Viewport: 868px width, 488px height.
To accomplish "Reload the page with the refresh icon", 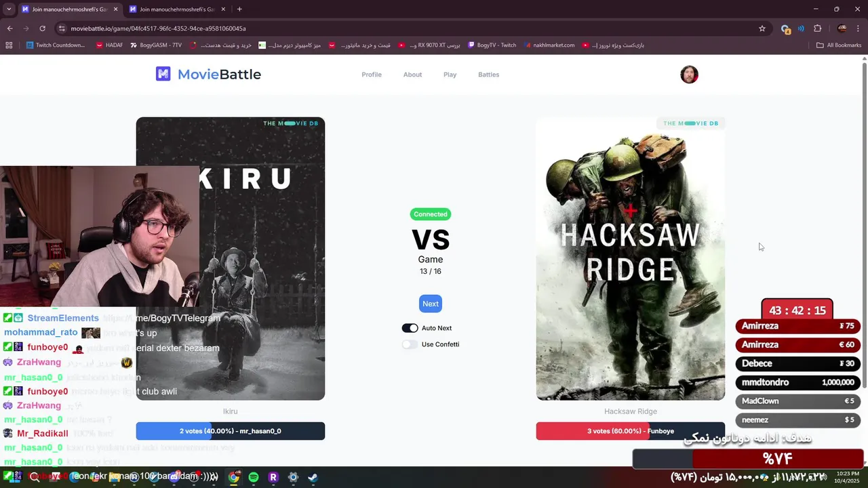I will 42,28.
